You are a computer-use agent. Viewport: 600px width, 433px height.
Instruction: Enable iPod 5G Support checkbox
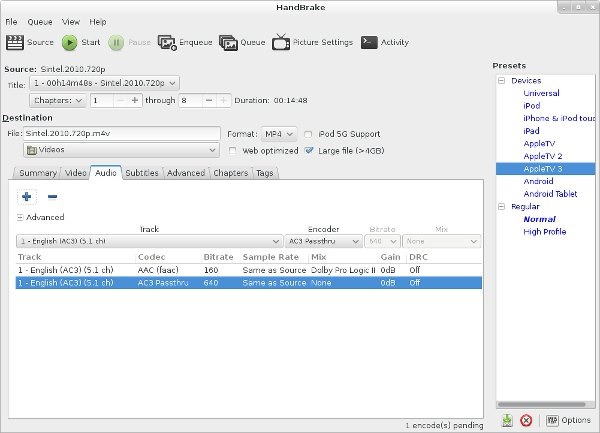tap(310, 133)
